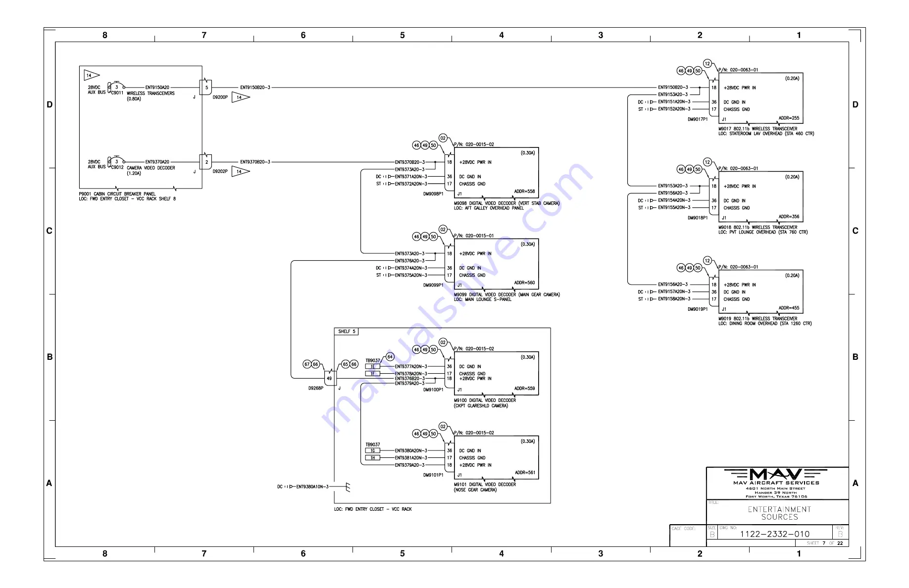Click the ADDR=356 text
Viewport: 909px width, 588px height.
(x=789, y=217)
